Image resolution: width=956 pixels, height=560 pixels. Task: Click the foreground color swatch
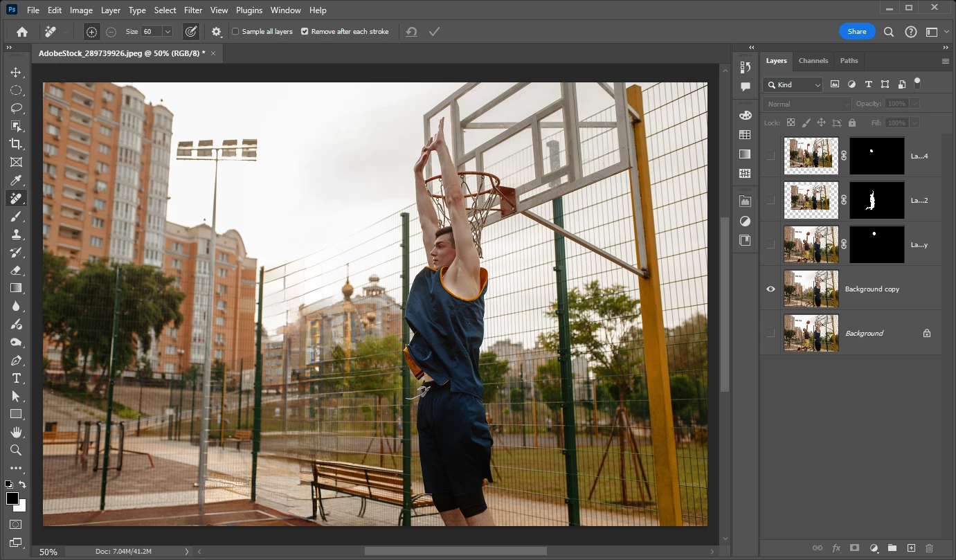pyautogui.click(x=12, y=498)
